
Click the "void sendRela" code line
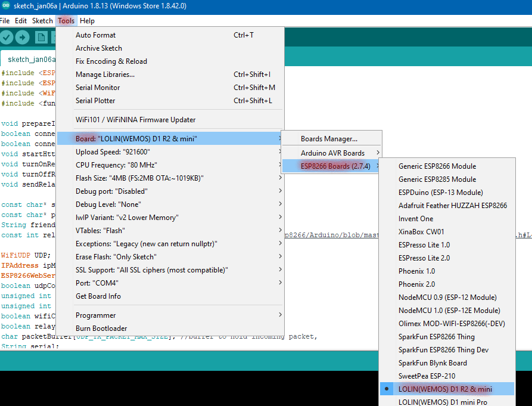(x=28, y=184)
